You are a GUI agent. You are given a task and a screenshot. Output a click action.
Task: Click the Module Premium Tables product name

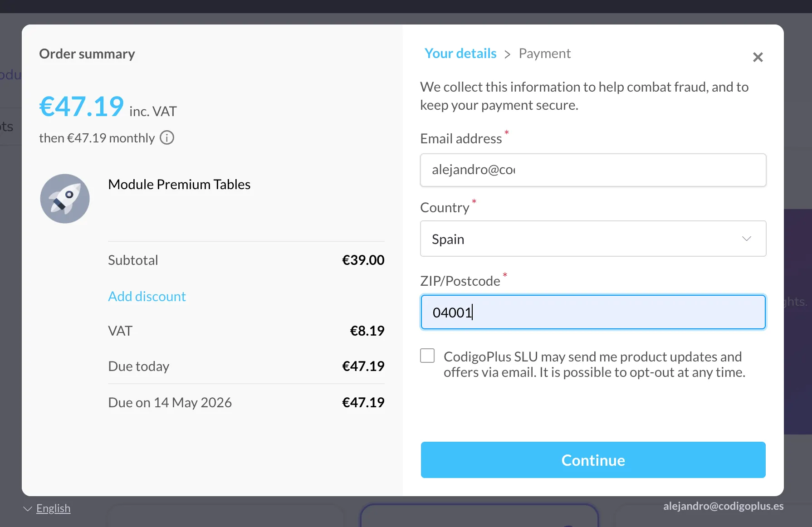tap(179, 185)
